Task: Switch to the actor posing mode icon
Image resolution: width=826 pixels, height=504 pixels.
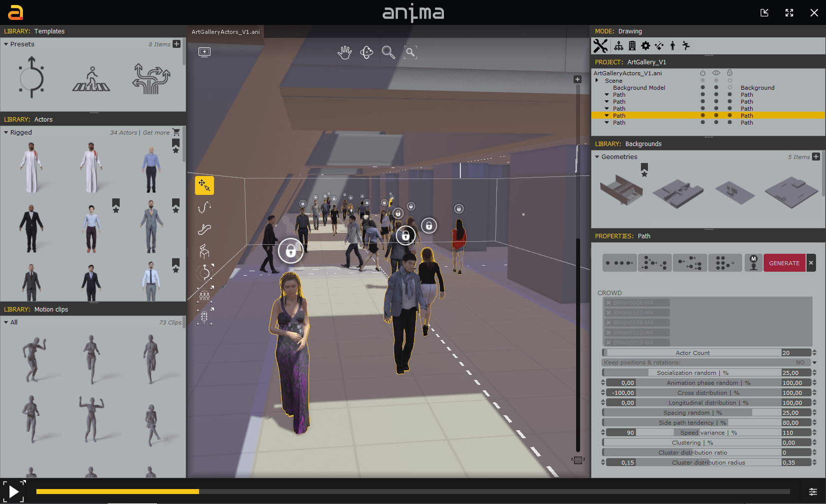Action: tap(672, 45)
